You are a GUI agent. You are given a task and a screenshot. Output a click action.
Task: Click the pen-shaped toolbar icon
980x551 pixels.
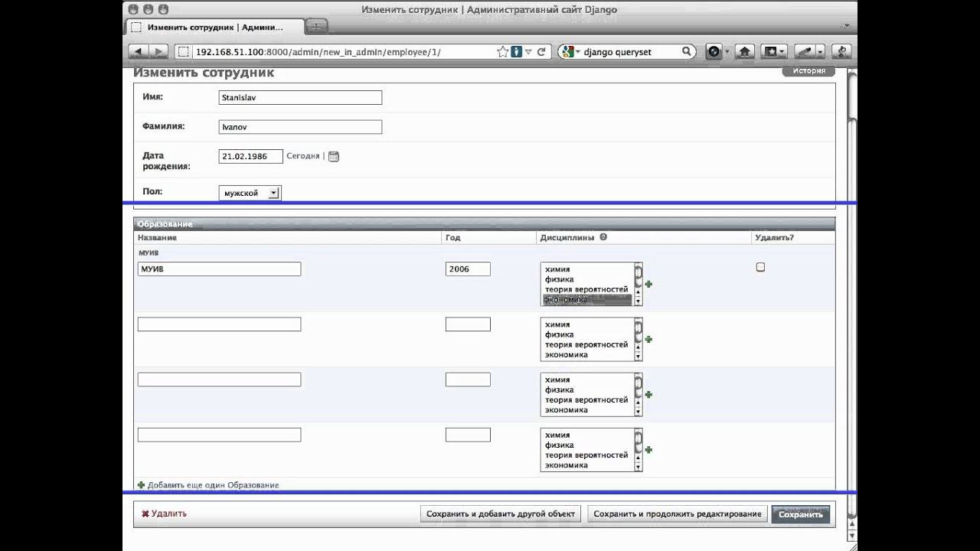[804, 52]
